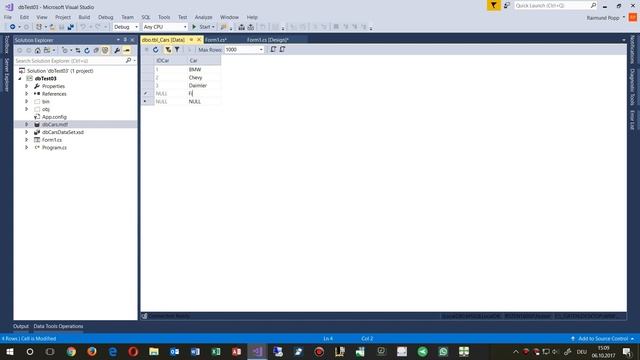Viewport: 640px width, 360px height.
Task: Open the Debug menu
Action: 105,17
